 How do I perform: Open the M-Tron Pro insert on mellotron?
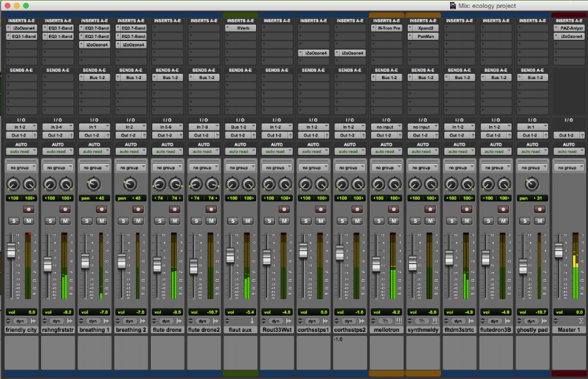(386, 28)
